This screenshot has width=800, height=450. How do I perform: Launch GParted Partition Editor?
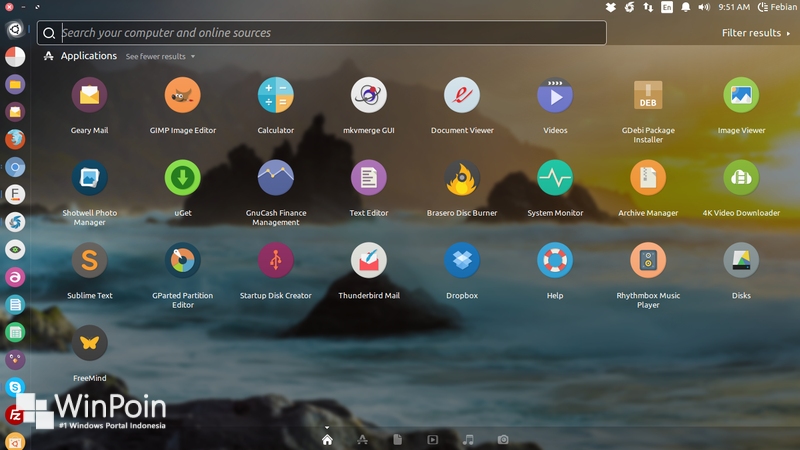point(183,261)
